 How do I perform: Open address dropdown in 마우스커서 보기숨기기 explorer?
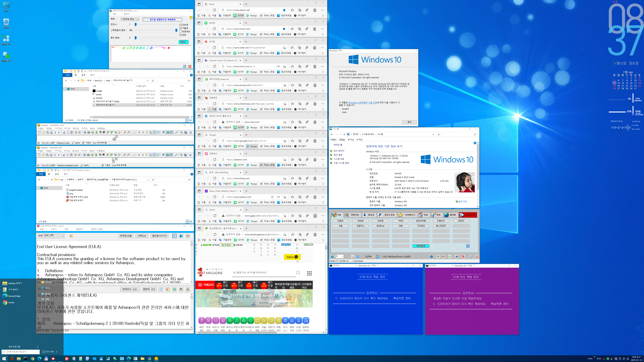coord(148,81)
